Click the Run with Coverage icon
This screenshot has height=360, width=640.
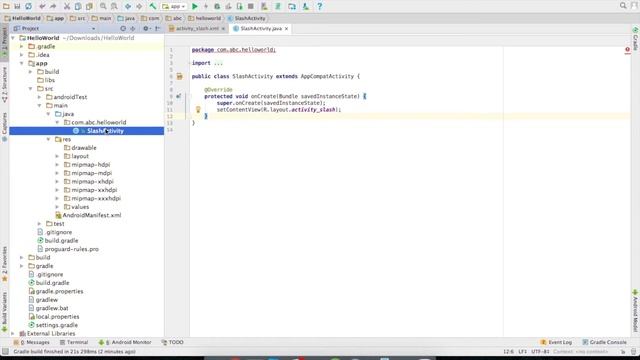click(228, 6)
